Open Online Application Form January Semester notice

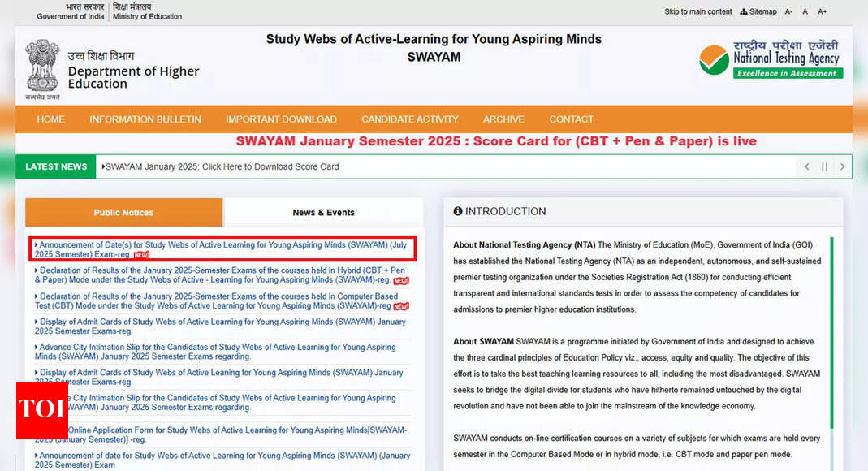coord(222,435)
